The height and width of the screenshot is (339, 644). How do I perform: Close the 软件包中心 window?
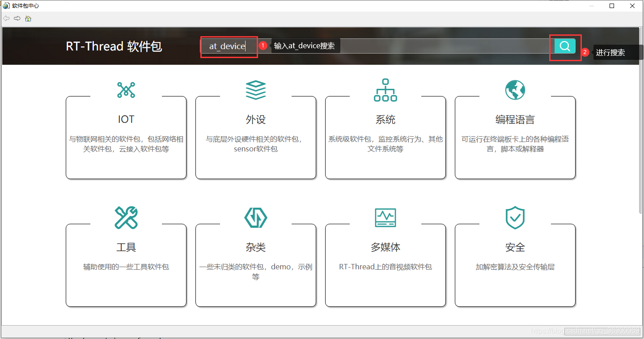pos(633,6)
